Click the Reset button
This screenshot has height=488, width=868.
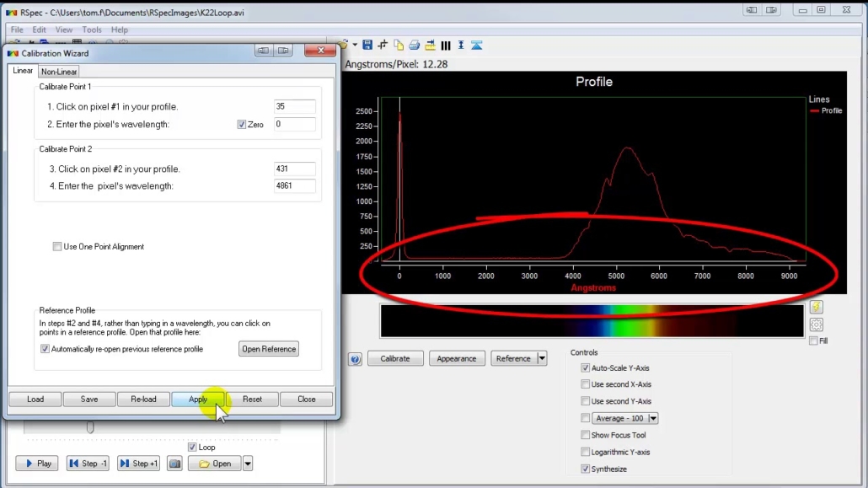coord(252,399)
